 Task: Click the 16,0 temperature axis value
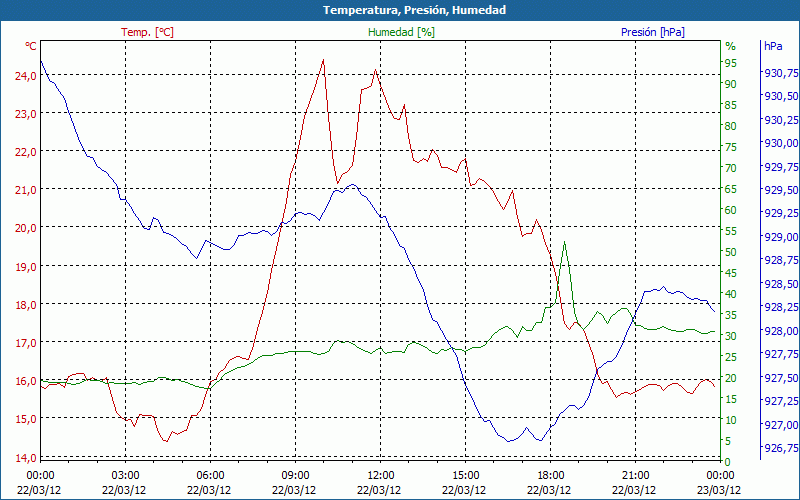[26, 381]
